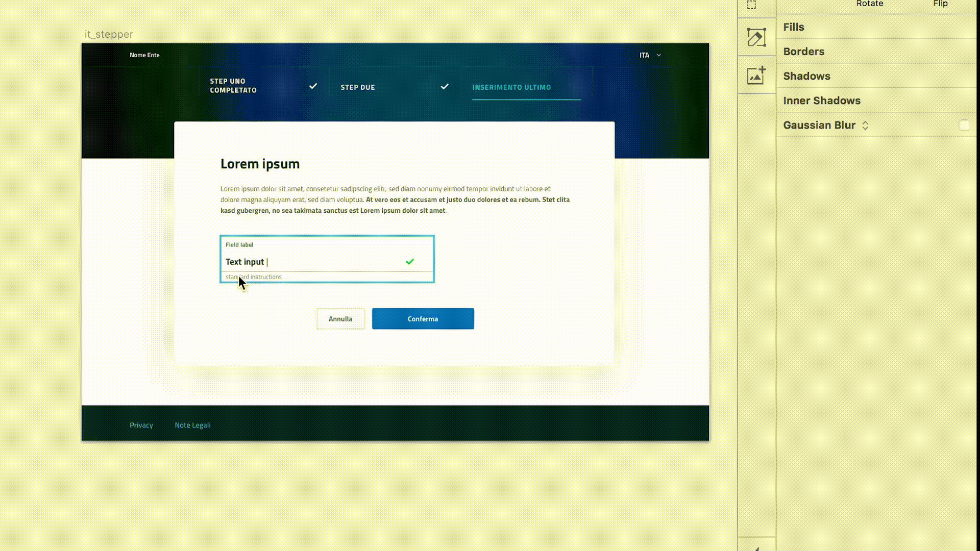Select the Step Due tab
This screenshot has height=551, width=980.
point(358,87)
